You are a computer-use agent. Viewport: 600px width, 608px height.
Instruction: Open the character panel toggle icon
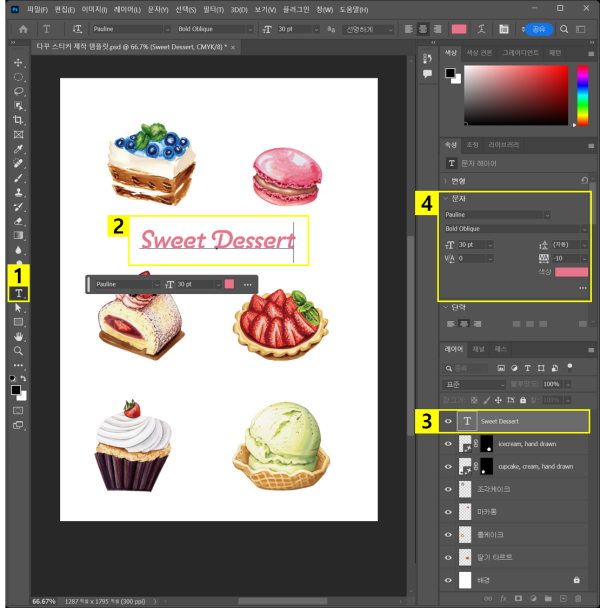click(503, 29)
